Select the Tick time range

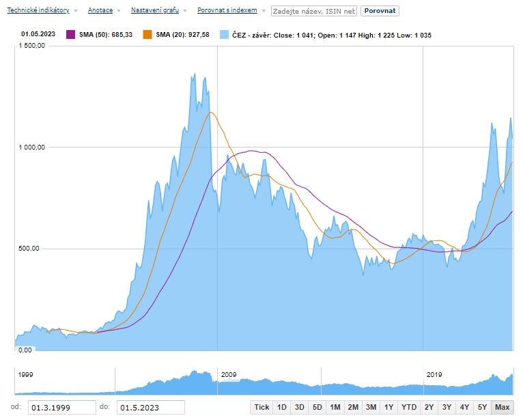click(x=261, y=407)
